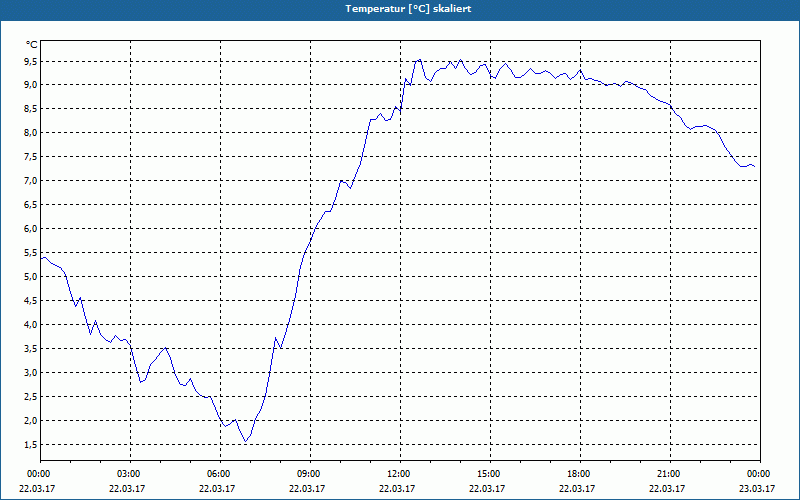Select the 09:00 time axis label

pyautogui.click(x=310, y=474)
